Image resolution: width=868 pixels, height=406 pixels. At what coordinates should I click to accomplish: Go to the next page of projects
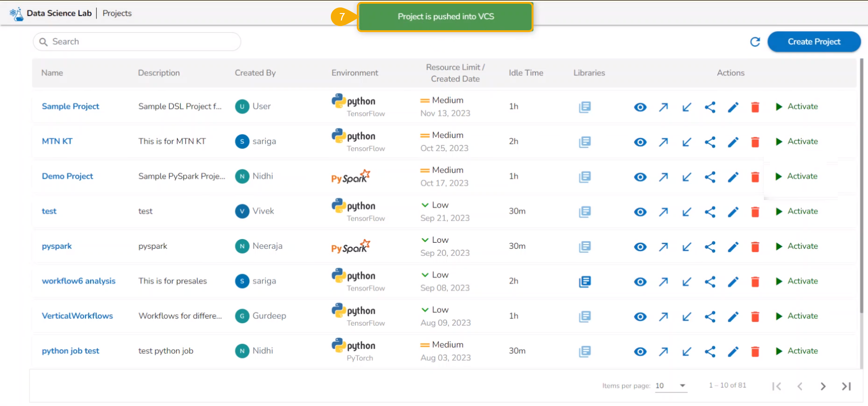[x=823, y=386]
